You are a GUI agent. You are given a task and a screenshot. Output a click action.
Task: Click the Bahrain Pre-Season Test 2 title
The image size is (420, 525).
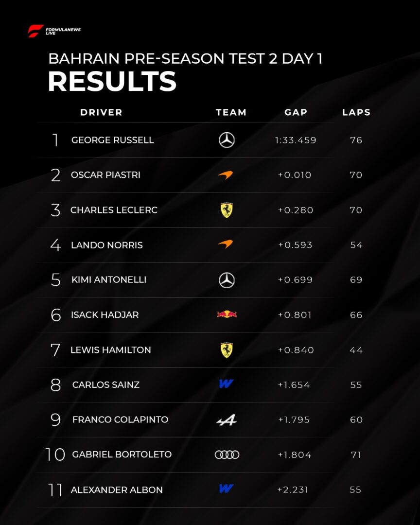185,59
